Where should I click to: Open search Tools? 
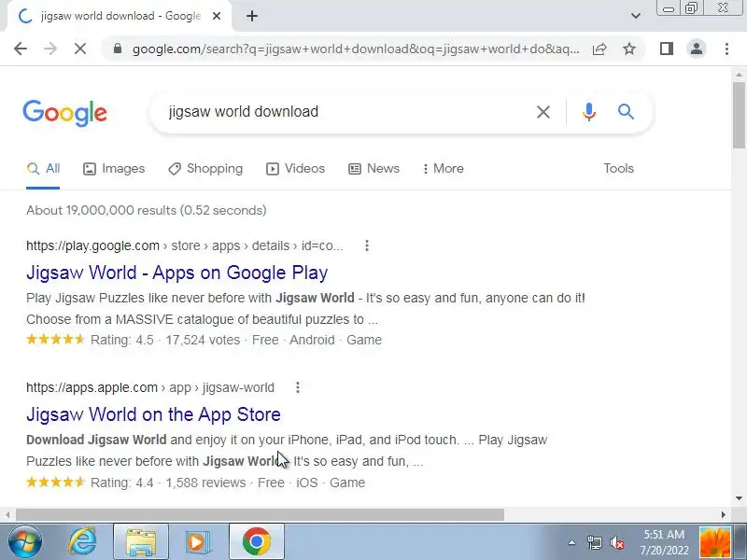618,169
